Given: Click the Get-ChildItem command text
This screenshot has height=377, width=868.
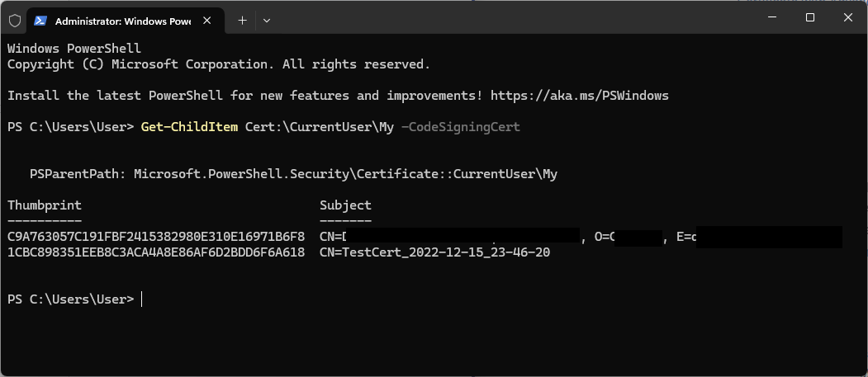Looking at the screenshot, I should tap(189, 127).
